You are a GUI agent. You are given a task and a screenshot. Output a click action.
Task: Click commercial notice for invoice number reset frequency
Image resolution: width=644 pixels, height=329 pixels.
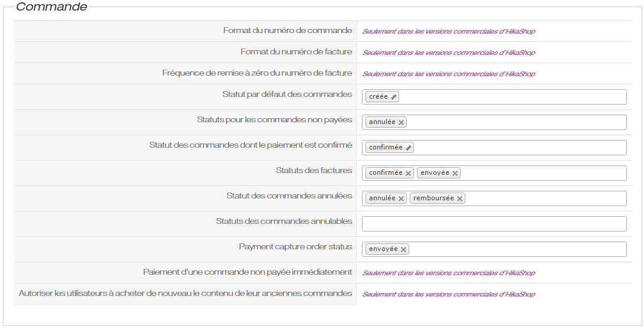(x=448, y=74)
